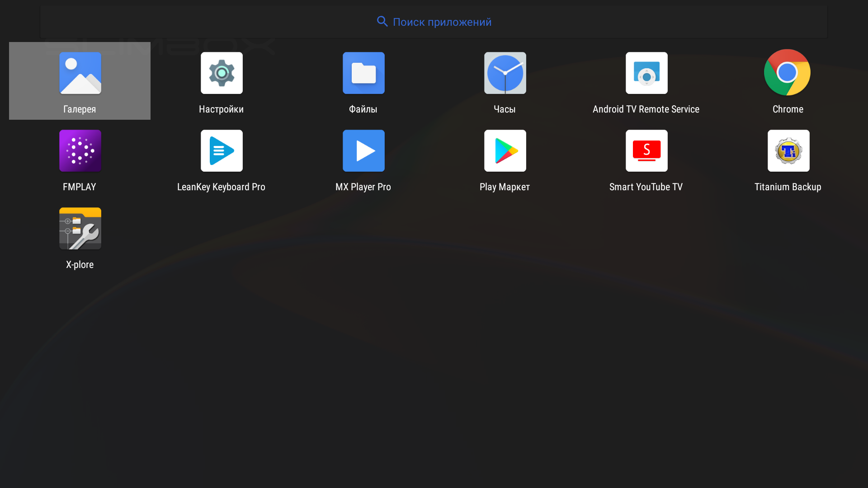Open the Файлы folder icon
868x488 pixels.
[363, 73]
